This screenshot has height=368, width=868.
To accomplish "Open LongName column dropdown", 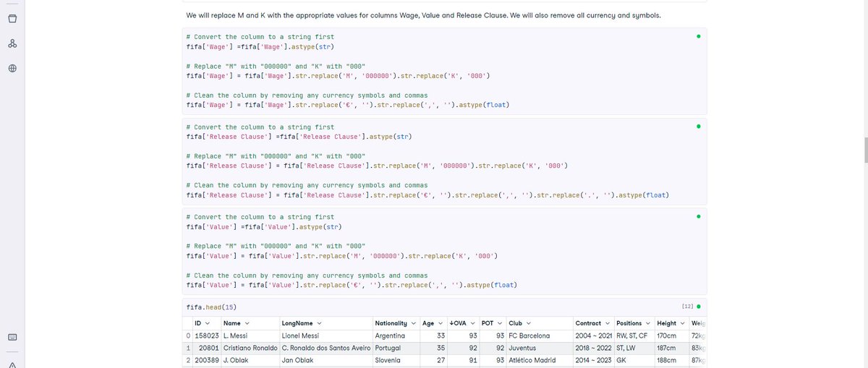I will tap(319, 323).
